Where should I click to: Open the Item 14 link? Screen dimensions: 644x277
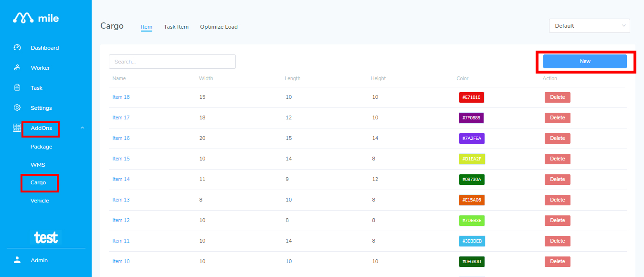click(121, 179)
